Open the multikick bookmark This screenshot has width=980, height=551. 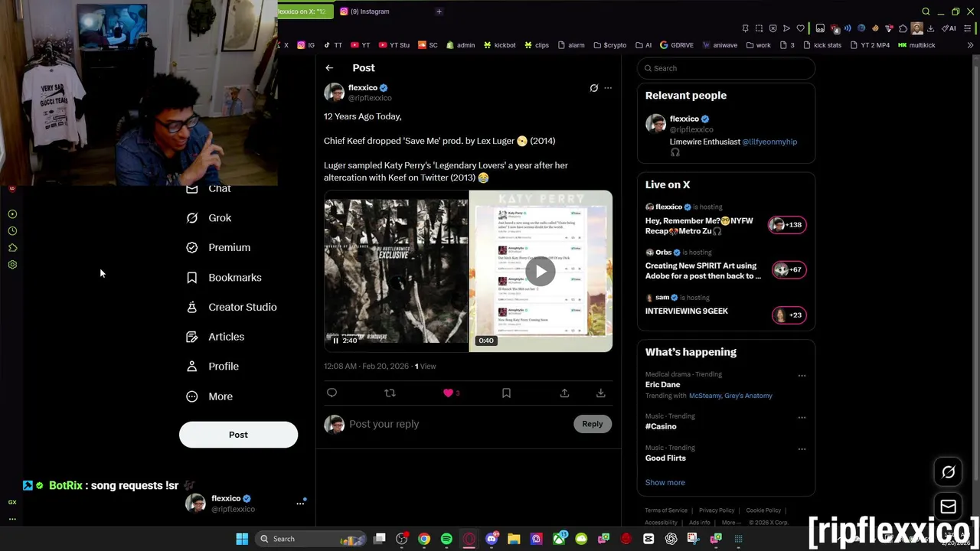click(916, 45)
